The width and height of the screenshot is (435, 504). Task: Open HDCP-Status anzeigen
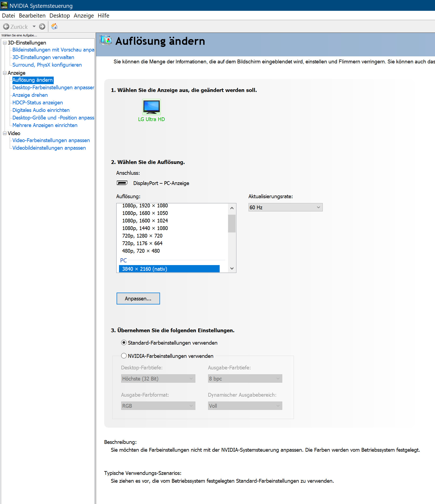[38, 102]
